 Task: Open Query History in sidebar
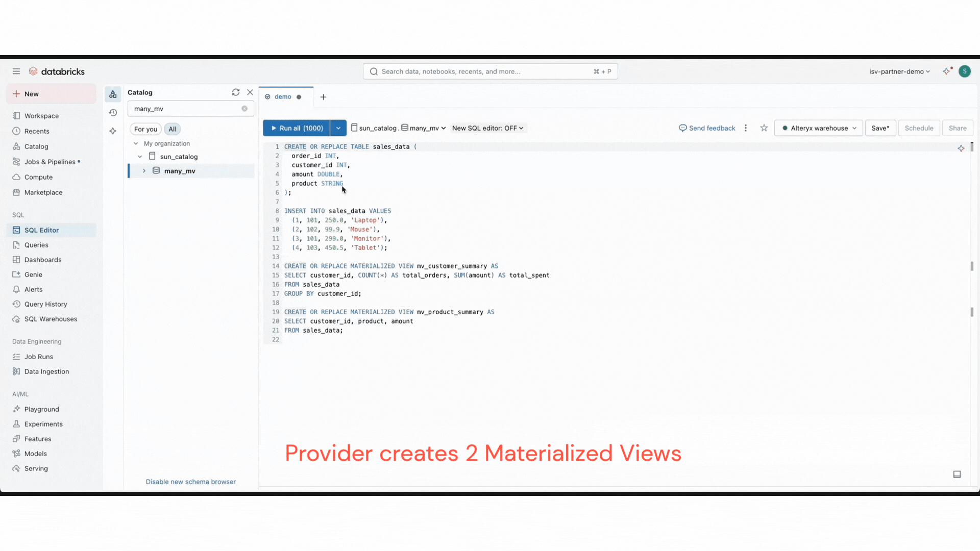[45, 304]
